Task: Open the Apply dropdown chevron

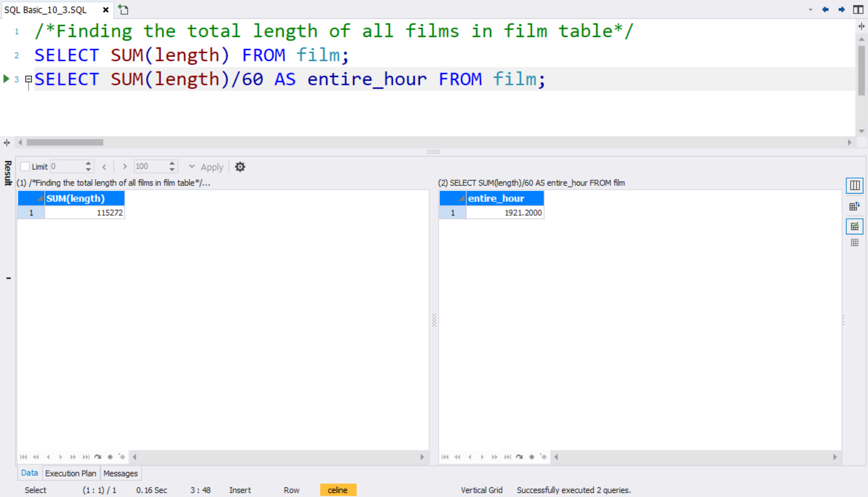Action: click(x=192, y=166)
